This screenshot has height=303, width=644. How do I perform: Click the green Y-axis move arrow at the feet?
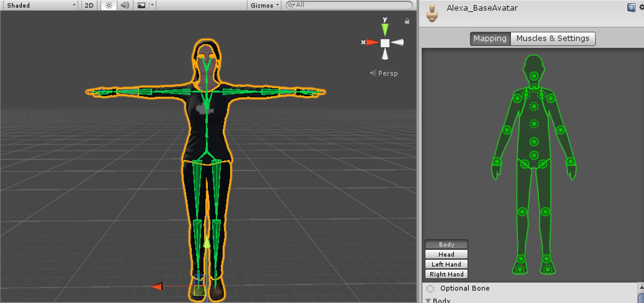(x=207, y=242)
